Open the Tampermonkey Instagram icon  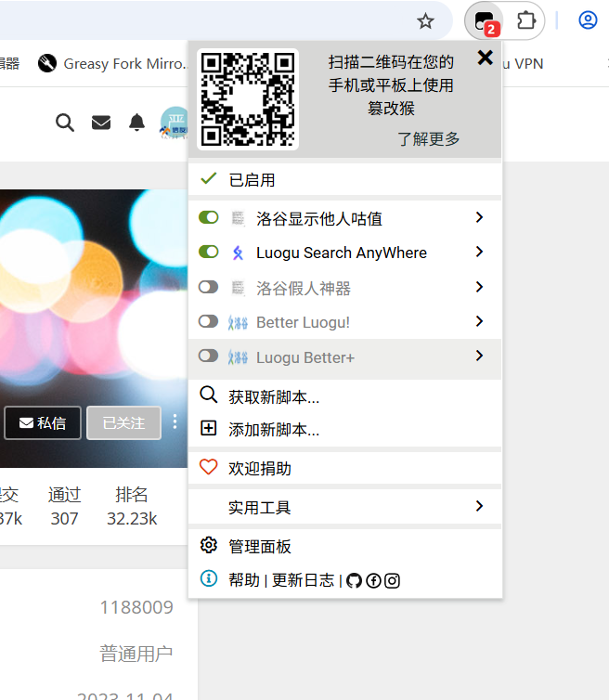392,580
